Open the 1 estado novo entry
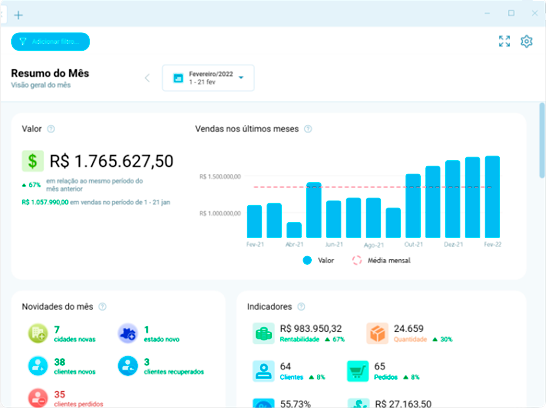The image size is (546, 408). tap(162, 334)
